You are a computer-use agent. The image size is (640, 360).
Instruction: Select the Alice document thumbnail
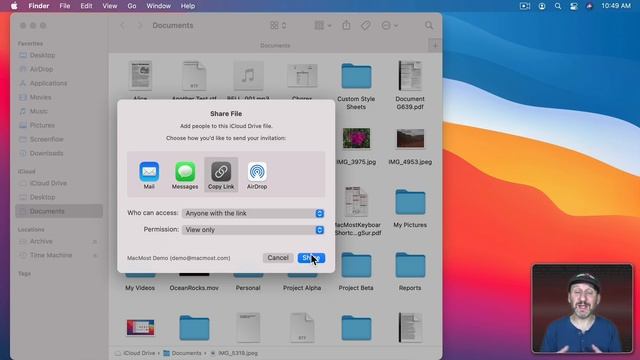pos(140,76)
